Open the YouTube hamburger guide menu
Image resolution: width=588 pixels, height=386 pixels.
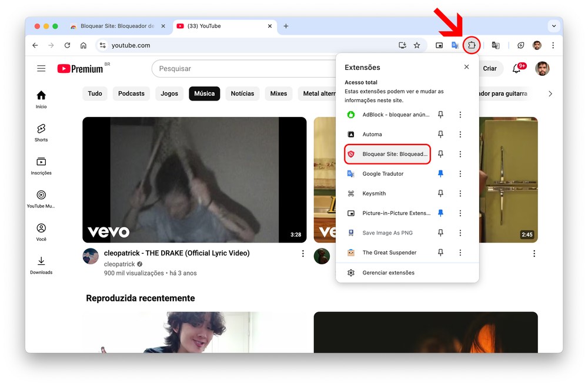pos(41,69)
